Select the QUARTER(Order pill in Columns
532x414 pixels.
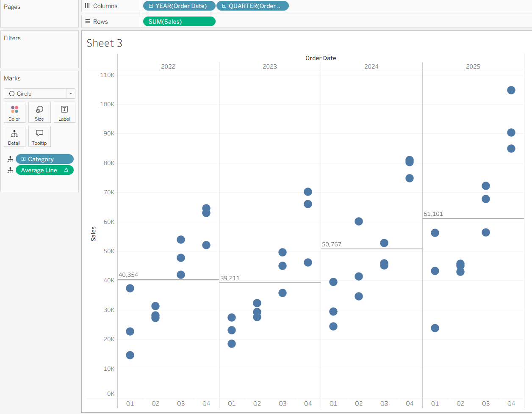pyautogui.click(x=252, y=6)
